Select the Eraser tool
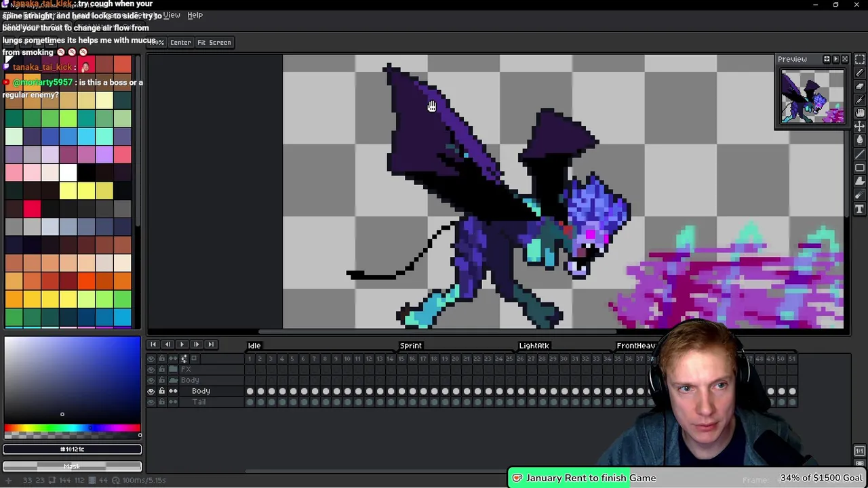 860,86
